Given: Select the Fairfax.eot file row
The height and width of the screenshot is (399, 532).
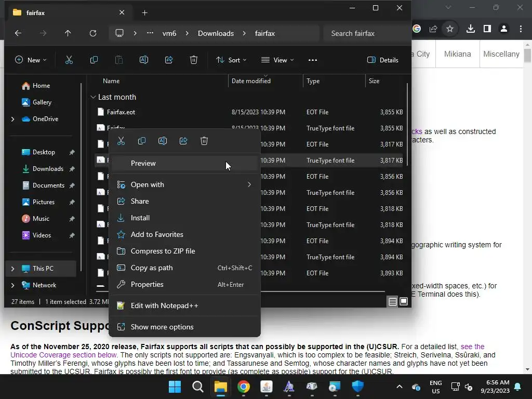Looking at the screenshot, I should click(x=249, y=112).
